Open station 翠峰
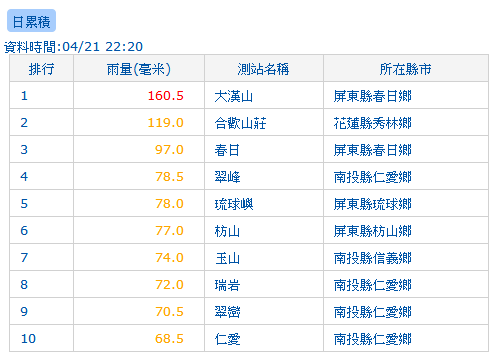This screenshot has height=364, width=497. [227, 177]
